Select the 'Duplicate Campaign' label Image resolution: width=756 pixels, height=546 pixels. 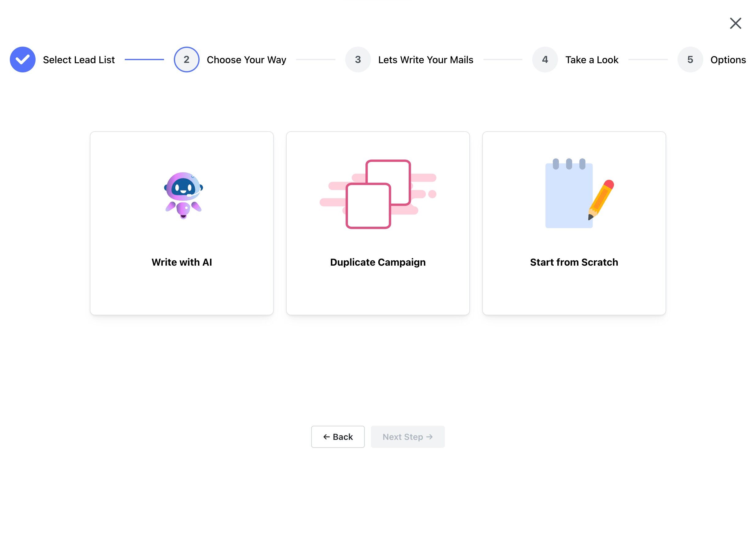[378, 262]
